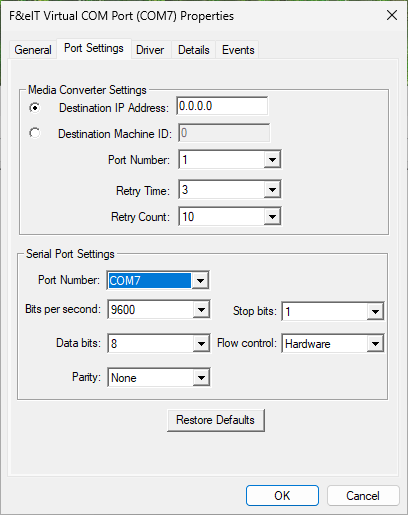The image size is (408, 515).
Task: Switch to the Details tab
Action: (194, 50)
